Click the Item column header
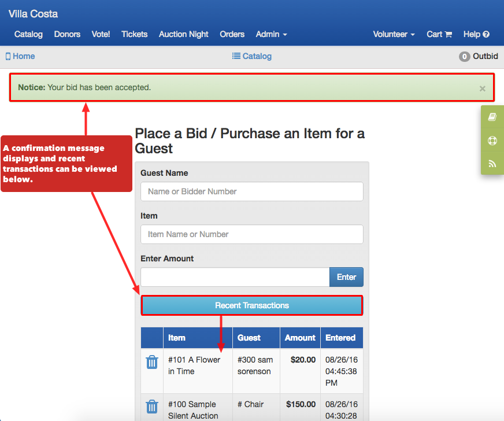 (198, 338)
